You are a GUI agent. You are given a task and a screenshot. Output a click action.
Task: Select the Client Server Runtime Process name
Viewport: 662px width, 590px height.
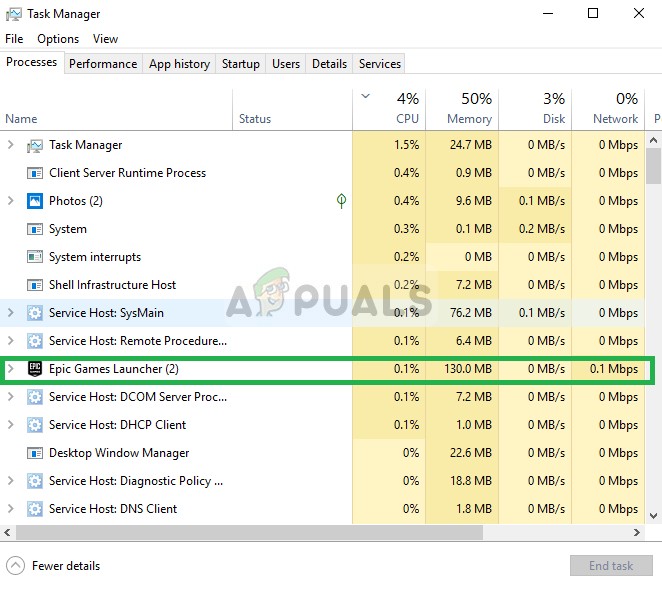pos(128,173)
